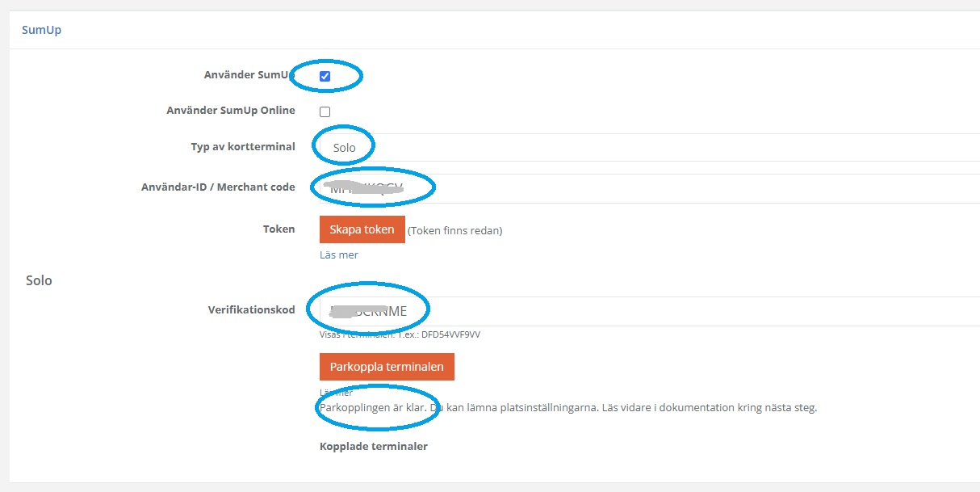This screenshot has height=492, width=980.
Task: Open the Läs mer link under Token
Action: pos(339,254)
